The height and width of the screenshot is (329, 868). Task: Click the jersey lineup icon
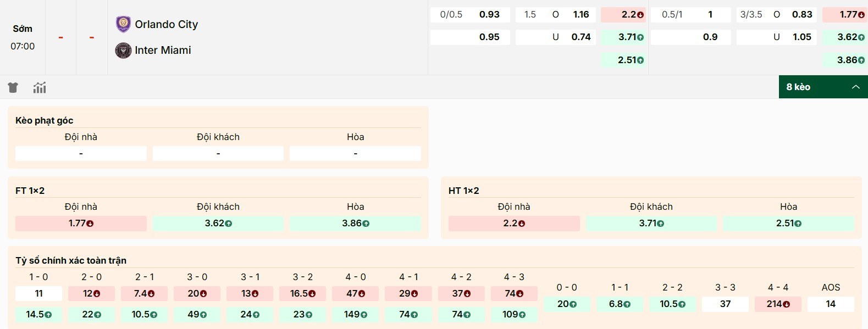tap(13, 87)
